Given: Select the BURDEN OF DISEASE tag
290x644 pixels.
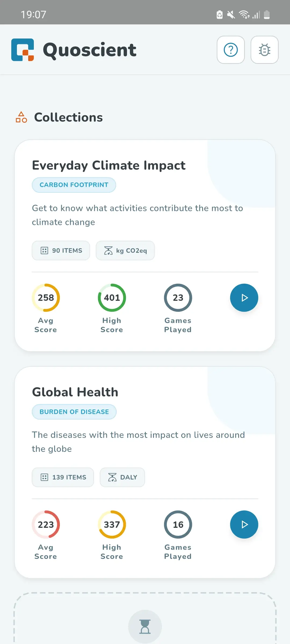Looking at the screenshot, I should [74, 412].
